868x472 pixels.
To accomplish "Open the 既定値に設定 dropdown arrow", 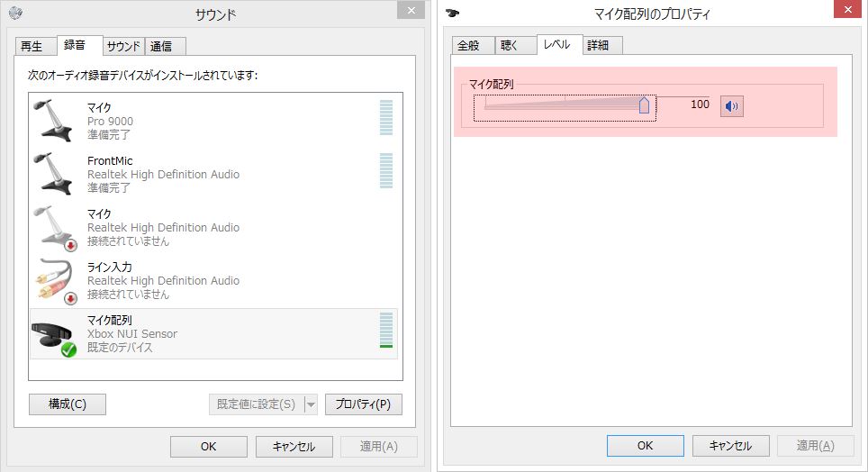I will pos(312,404).
